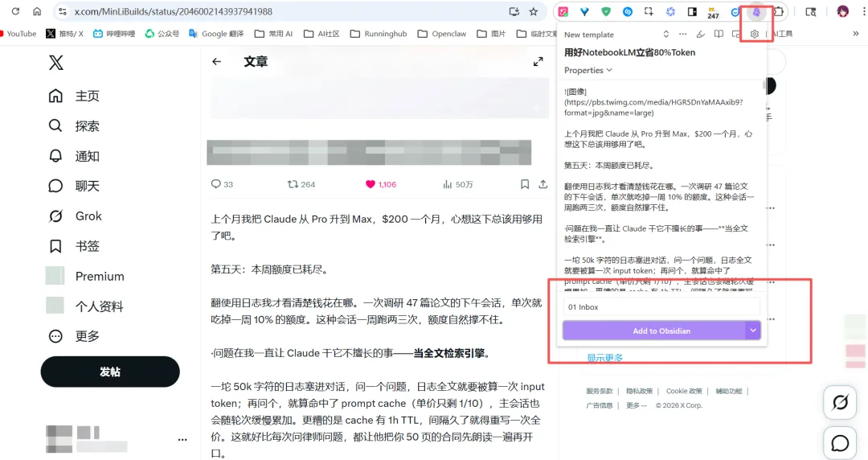This screenshot has height=460, width=868.
Task: Open 更多 in the X sidebar
Action: (74, 336)
